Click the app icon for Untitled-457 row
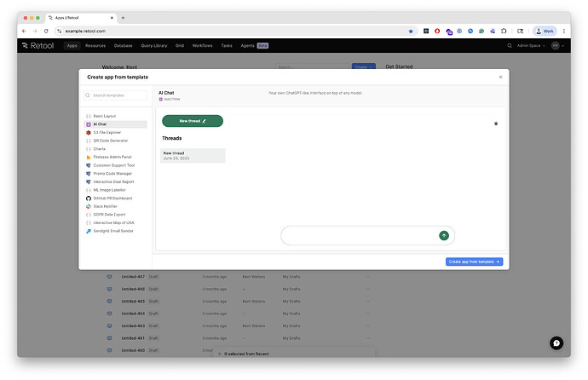Viewport: 588px width, 380px height. 109,277
